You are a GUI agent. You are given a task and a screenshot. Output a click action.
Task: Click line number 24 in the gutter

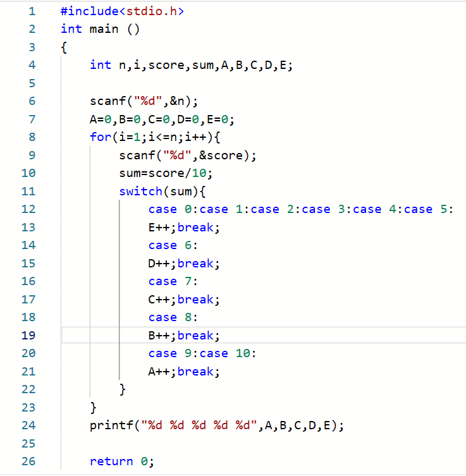pyautogui.click(x=28, y=425)
